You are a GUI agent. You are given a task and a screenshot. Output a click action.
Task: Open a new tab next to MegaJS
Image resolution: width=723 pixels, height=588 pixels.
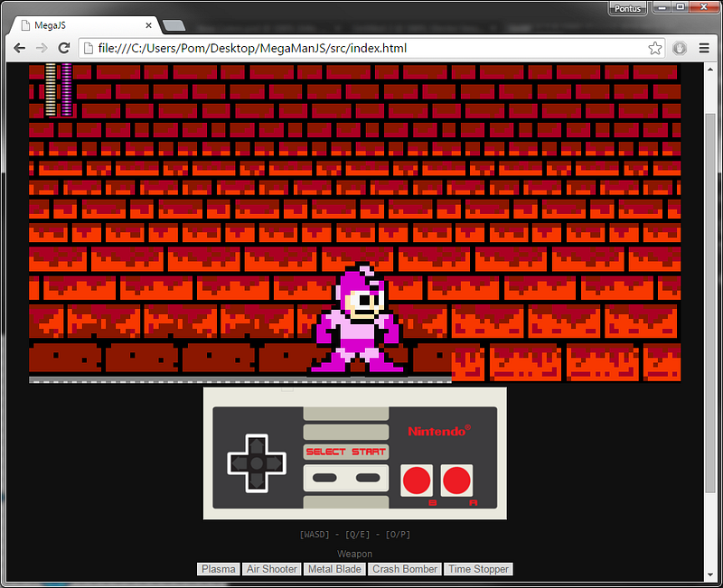(x=174, y=25)
